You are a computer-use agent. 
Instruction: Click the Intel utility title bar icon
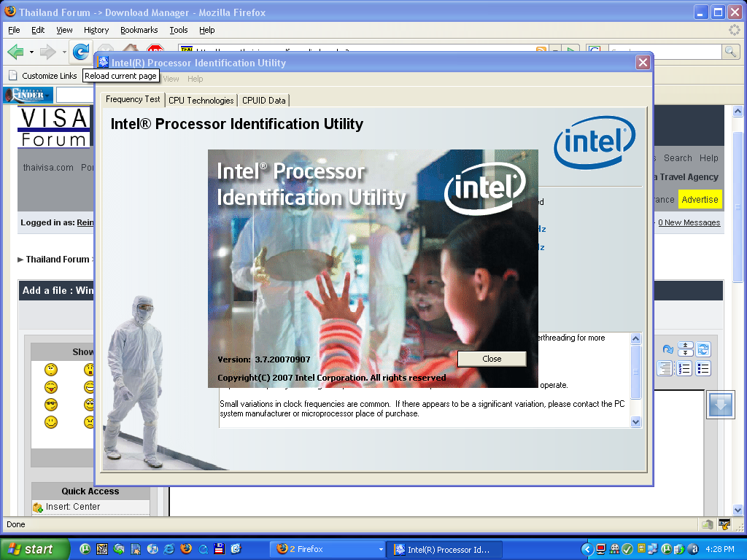[103, 63]
